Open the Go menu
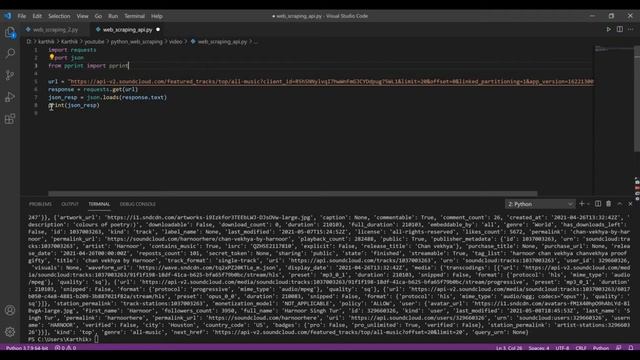The image size is (640, 360). click(x=98, y=16)
